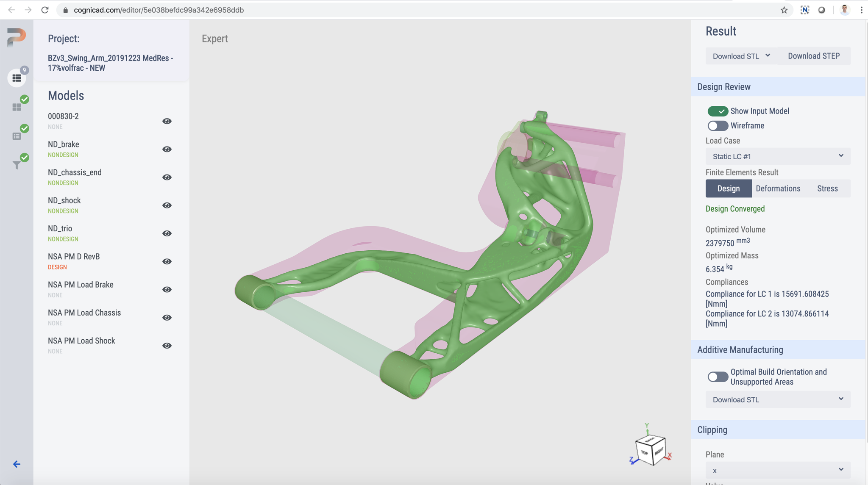The image size is (868, 485).
Task: Select the project list sidebar icon
Action: click(17, 78)
